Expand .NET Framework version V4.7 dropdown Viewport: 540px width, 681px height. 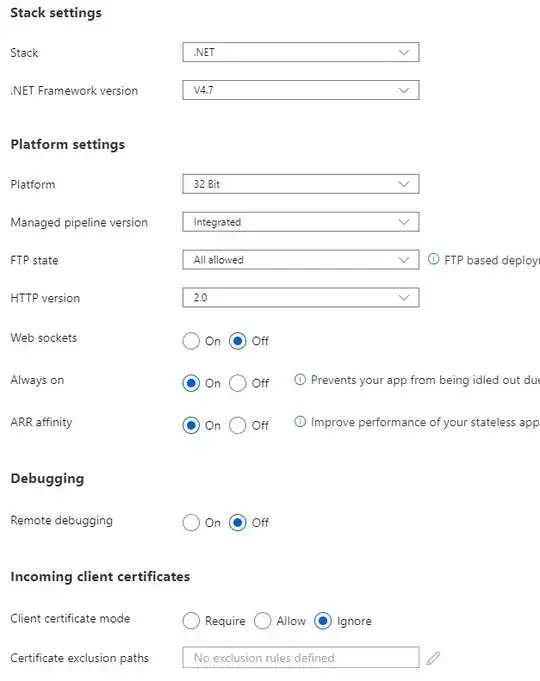[x=301, y=90]
